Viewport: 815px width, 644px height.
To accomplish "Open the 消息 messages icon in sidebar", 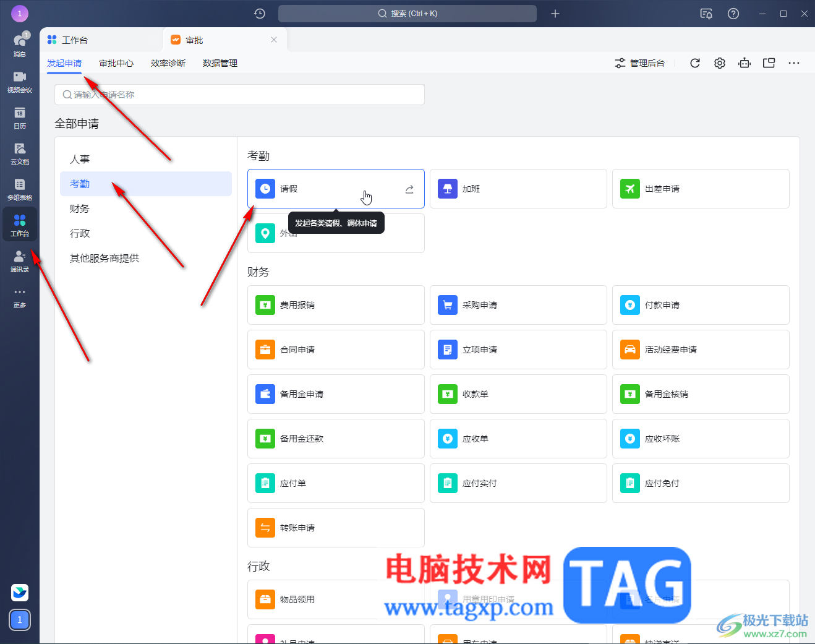I will pyautogui.click(x=20, y=45).
